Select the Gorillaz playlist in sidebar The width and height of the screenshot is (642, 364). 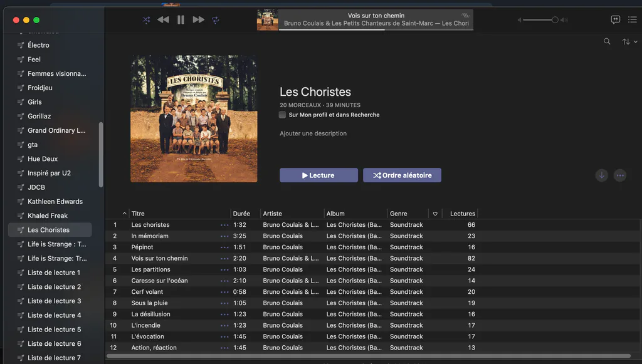tap(50, 116)
